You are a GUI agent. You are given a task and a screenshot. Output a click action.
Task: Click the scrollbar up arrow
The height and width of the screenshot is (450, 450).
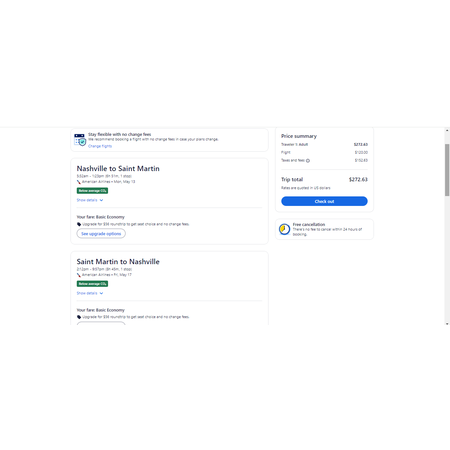[447, 131]
